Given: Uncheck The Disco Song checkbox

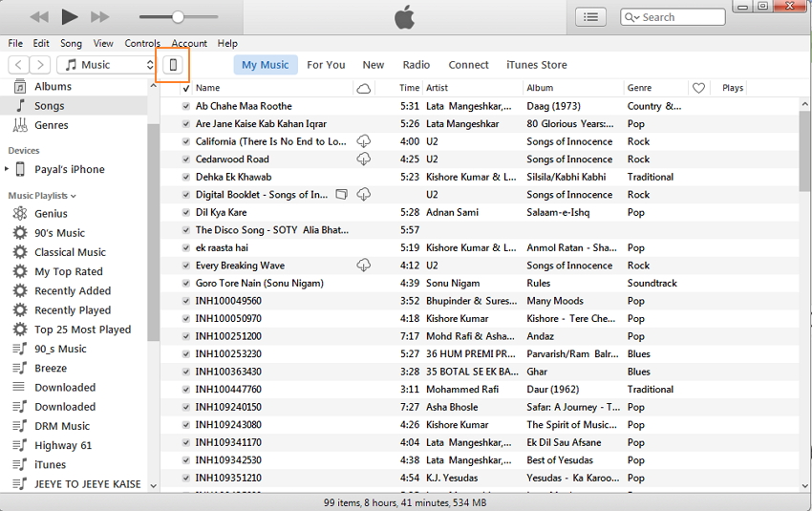Looking at the screenshot, I should (x=186, y=230).
